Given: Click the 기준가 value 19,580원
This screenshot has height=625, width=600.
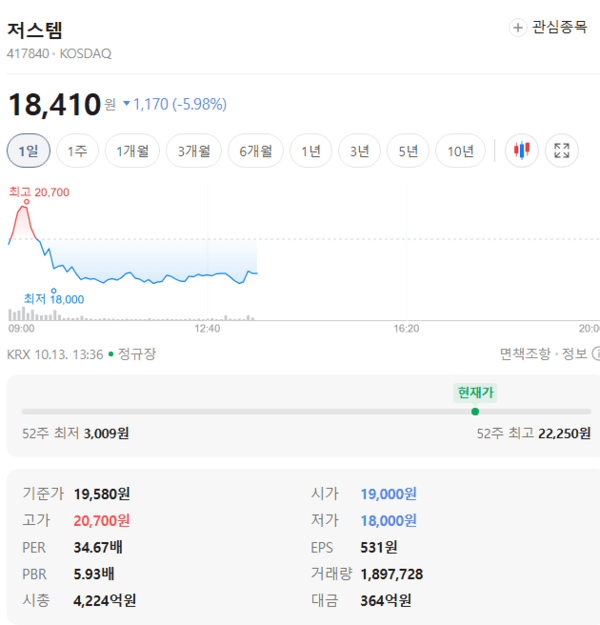Looking at the screenshot, I should pos(102,494).
